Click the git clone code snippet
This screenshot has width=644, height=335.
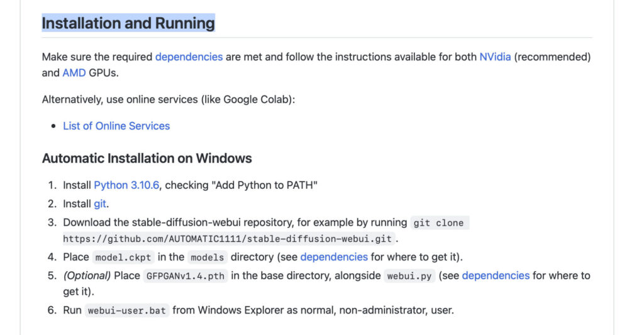tap(438, 223)
